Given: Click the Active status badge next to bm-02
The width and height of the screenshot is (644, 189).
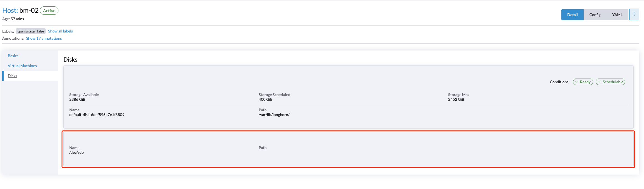Looking at the screenshot, I should tap(49, 11).
